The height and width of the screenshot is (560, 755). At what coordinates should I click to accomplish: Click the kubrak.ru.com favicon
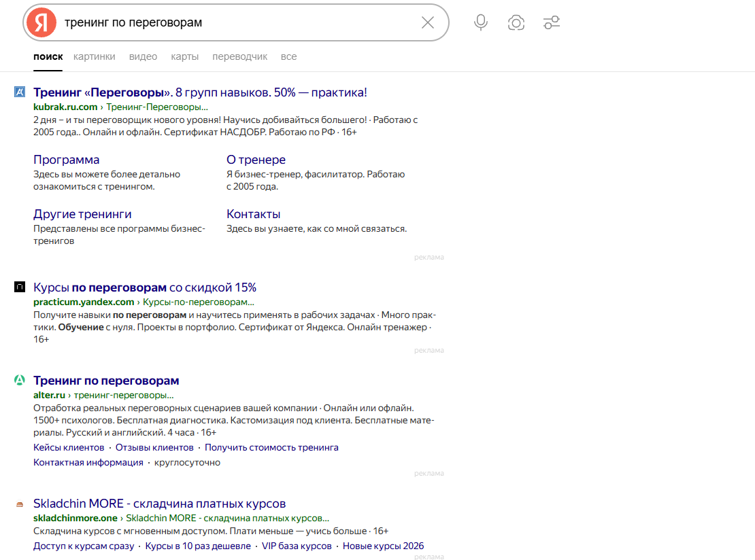click(x=19, y=92)
